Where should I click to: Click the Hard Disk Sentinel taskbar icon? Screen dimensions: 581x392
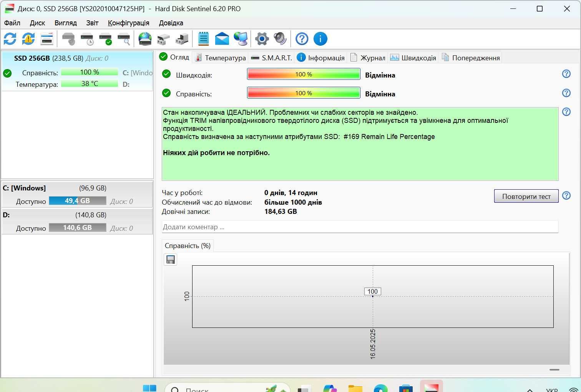tap(431, 387)
